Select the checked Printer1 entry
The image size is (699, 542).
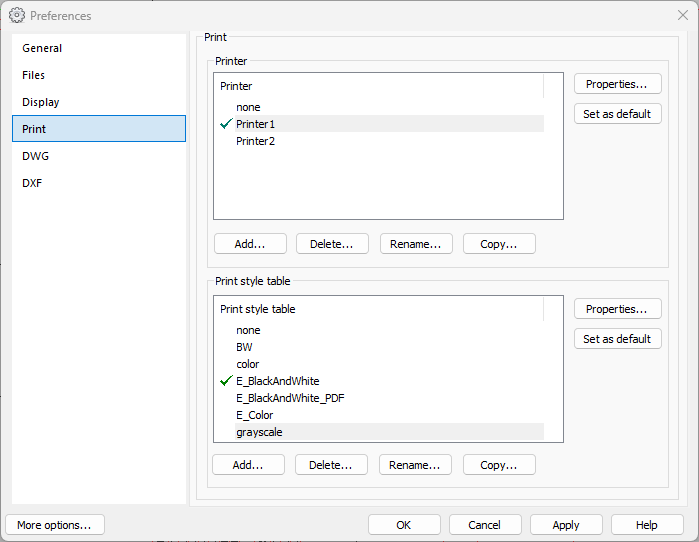(x=255, y=124)
